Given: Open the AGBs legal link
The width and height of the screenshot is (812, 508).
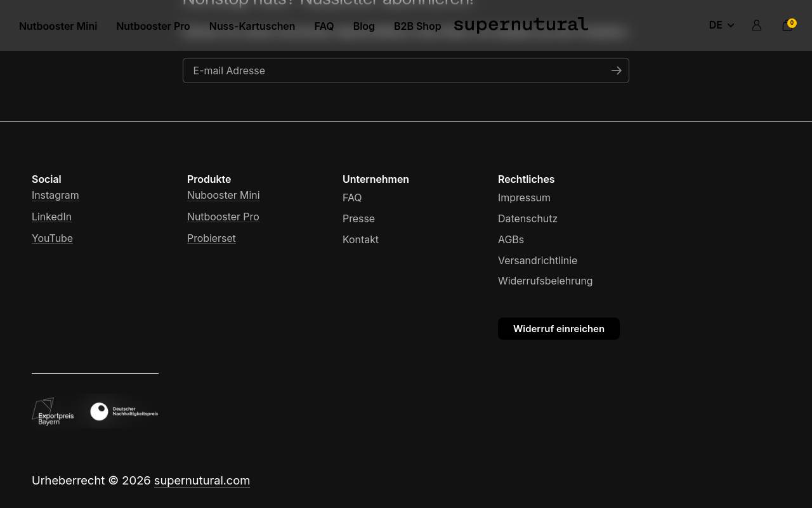Looking at the screenshot, I should 511,239.
